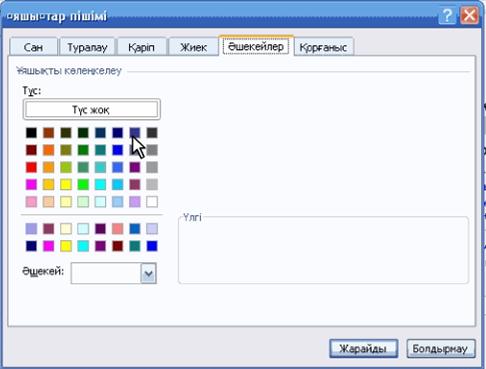This screenshot has height=369, width=486.
Task: Choose the coral swatch below the divider
Action: tap(118, 229)
